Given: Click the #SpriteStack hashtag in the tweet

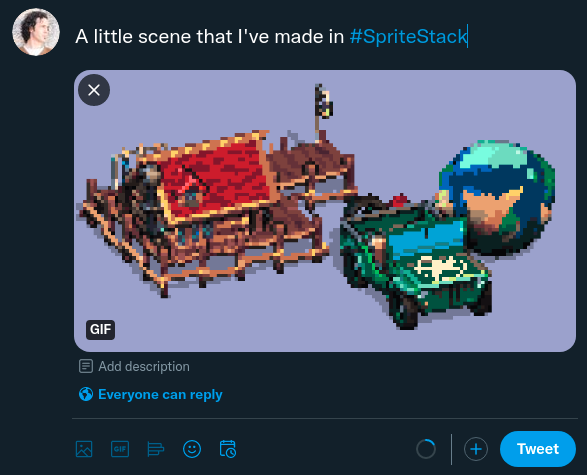Looking at the screenshot, I should coord(408,37).
